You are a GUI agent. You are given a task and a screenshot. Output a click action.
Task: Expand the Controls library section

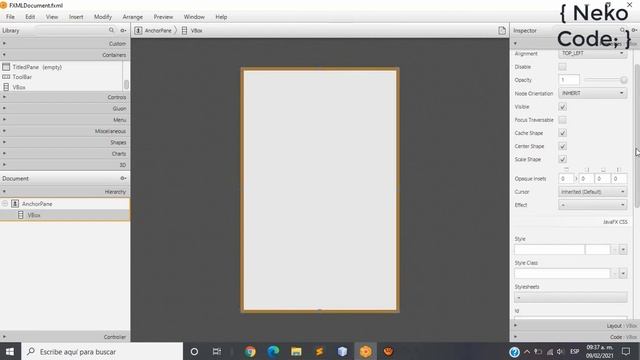pyautogui.click(x=65, y=97)
